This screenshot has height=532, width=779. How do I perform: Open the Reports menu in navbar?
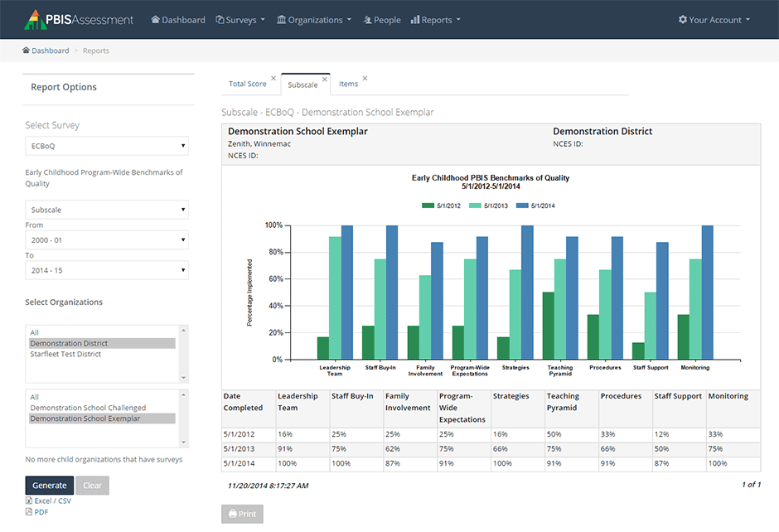pos(436,20)
